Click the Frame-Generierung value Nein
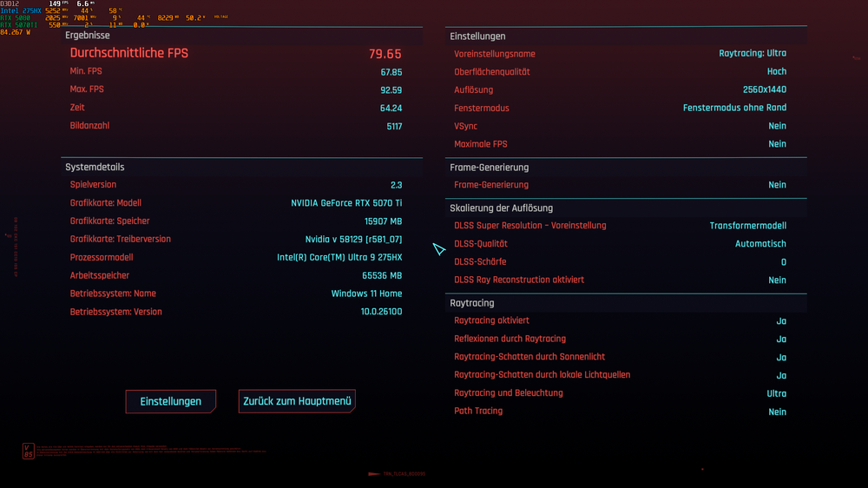 [x=777, y=185]
